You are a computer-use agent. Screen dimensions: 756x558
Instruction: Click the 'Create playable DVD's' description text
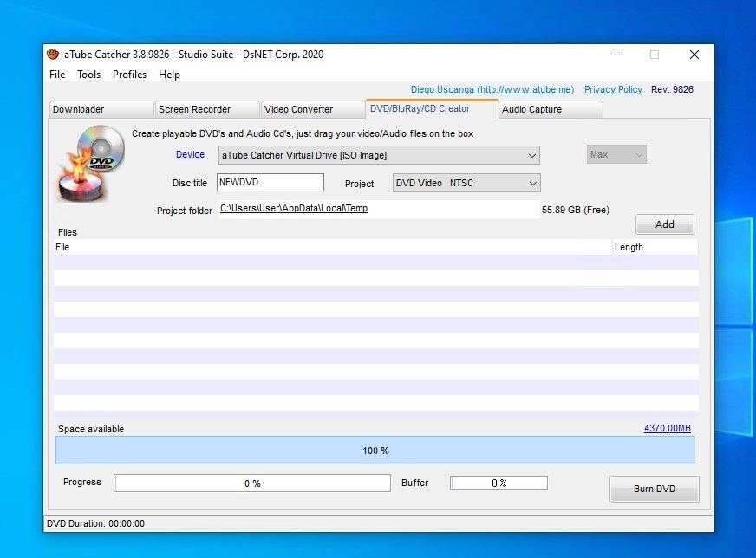coord(303,133)
